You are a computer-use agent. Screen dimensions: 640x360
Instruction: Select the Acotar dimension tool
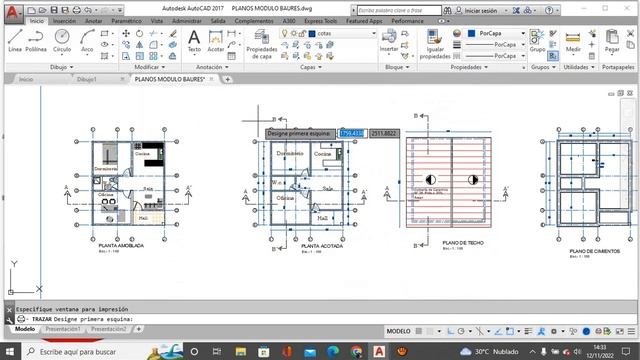[216, 41]
